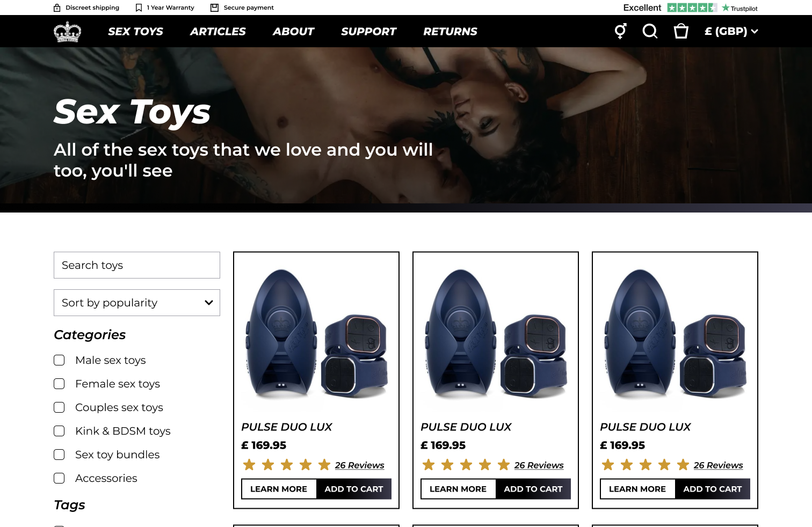The width and height of the screenshot is (812, 527).
Task: Open the search magnifier icon
Action: point(650,31)
